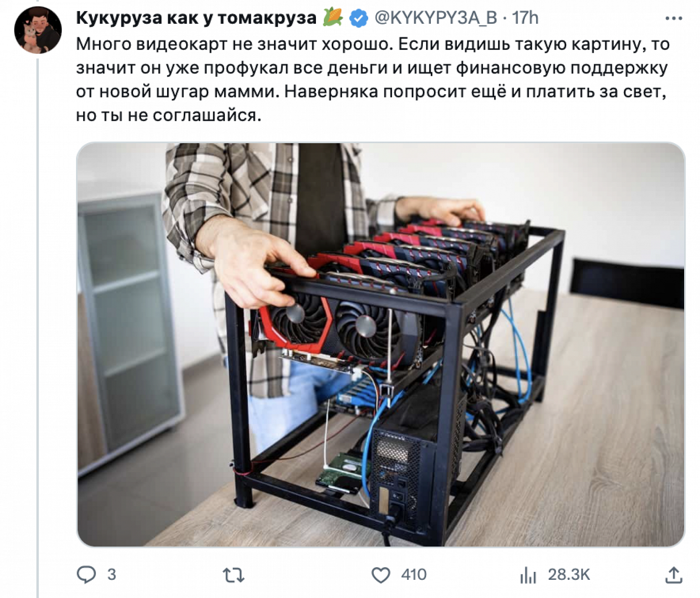Like the tweet with heart icon
The width and height of the screenshot is (700, 598).
[x=381, y=575]
